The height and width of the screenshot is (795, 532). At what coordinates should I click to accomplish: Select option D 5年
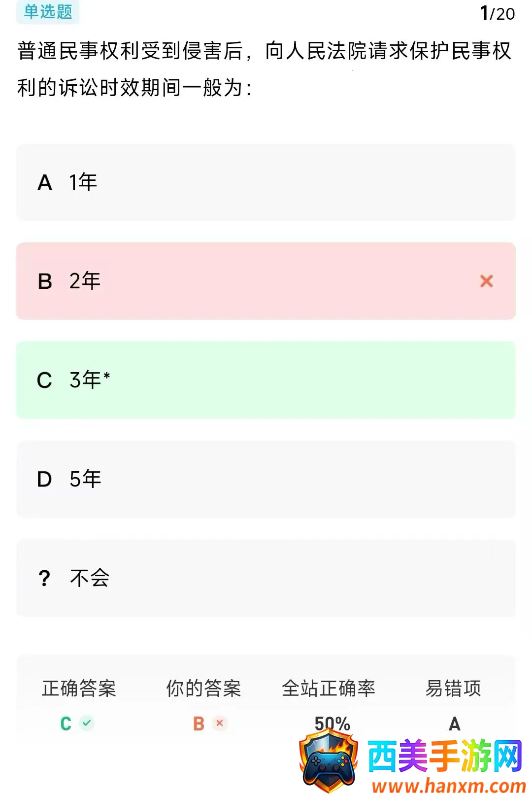coord(266,479)
